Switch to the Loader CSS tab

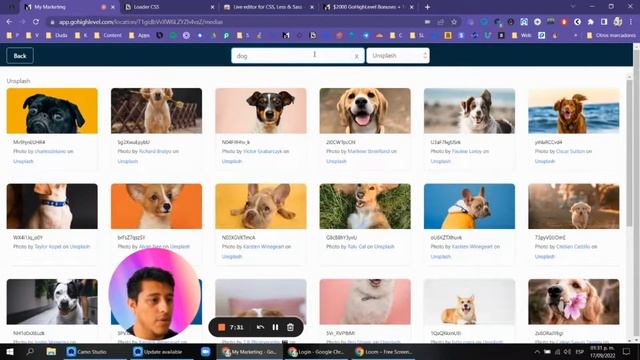(169, 7)
